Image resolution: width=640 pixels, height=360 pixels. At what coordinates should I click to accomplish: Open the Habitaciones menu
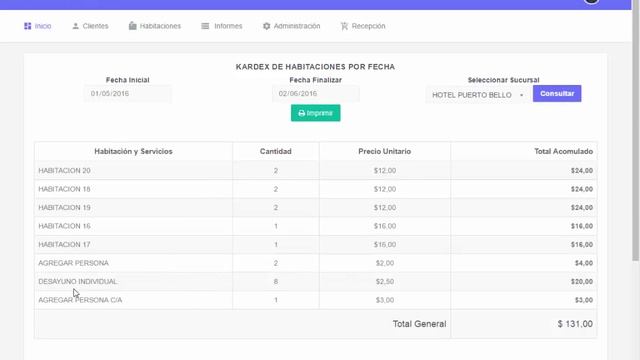(x=155, y=26)
